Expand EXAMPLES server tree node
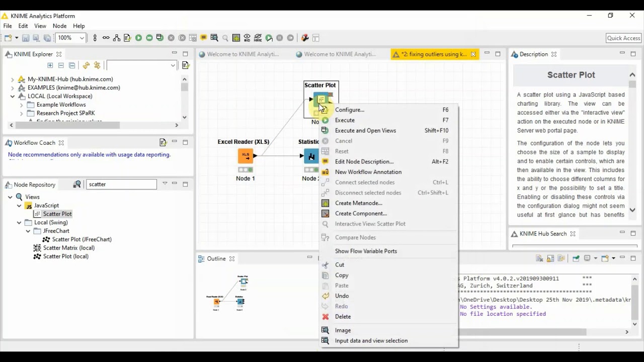This screenshot has width=644, height=362. 13,87
